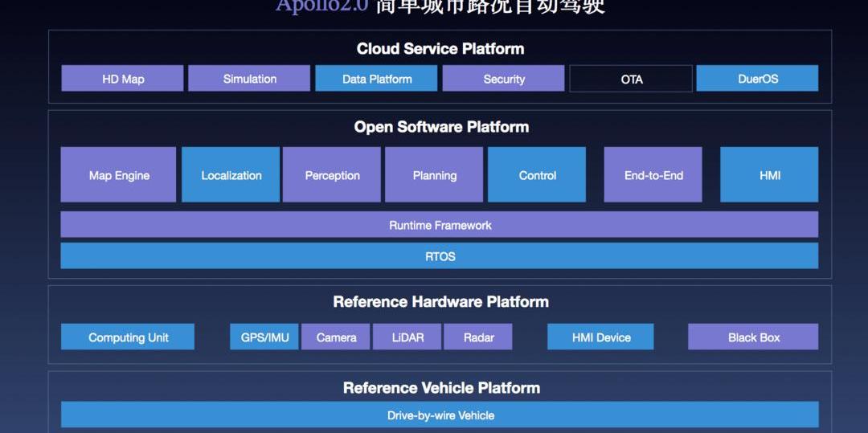868x433 pixels.
Task: Click the HD Map box
Action: pyautogui.click(x=122, y=79)
